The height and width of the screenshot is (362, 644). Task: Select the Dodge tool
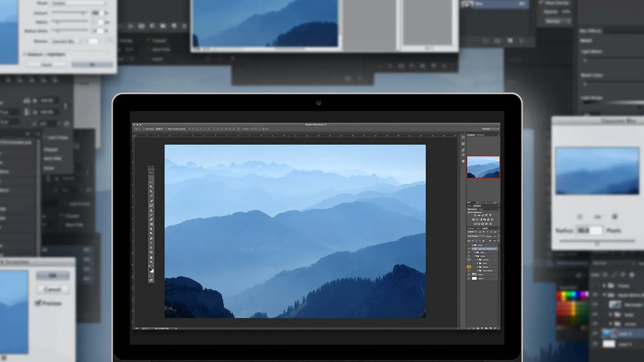(x=151, y=234)
